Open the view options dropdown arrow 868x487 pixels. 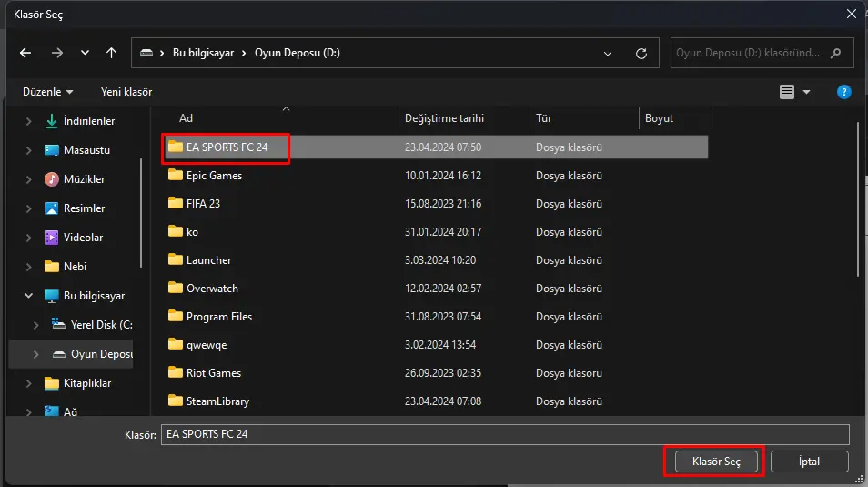click(806, 92)
